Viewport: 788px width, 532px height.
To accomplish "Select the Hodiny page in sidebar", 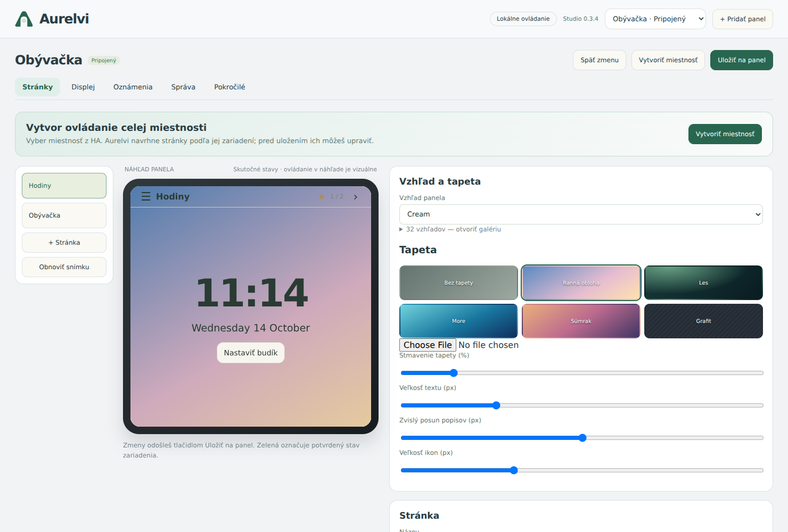I will [x=64, y=186].
